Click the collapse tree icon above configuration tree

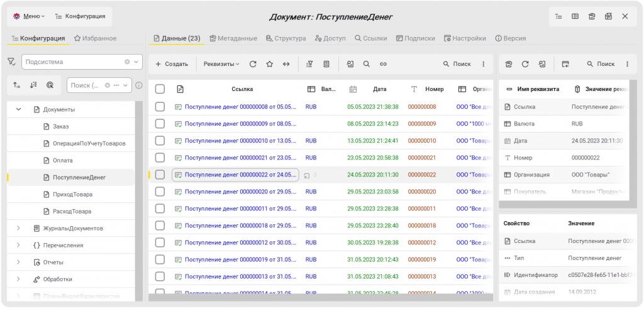tap(16, 85)
